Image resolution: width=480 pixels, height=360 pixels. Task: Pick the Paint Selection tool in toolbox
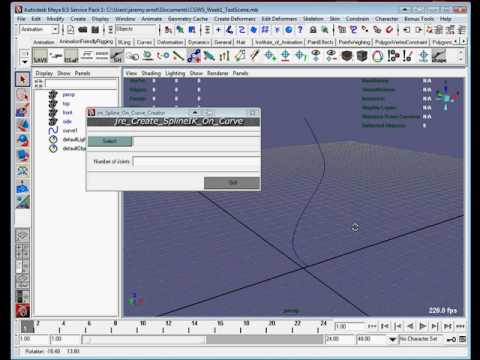coord(22,110)
